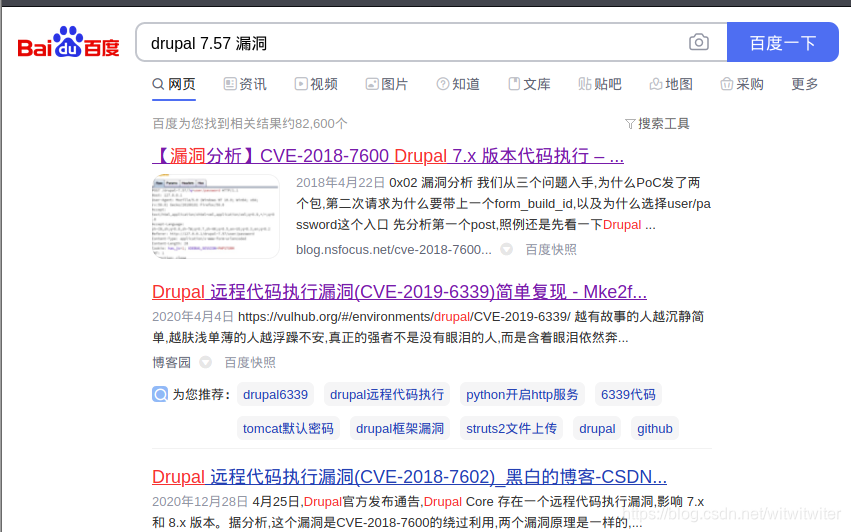Switch to the 文库 tab
Image resolution: width=851 pixels, height=532 pixels.
529,84
